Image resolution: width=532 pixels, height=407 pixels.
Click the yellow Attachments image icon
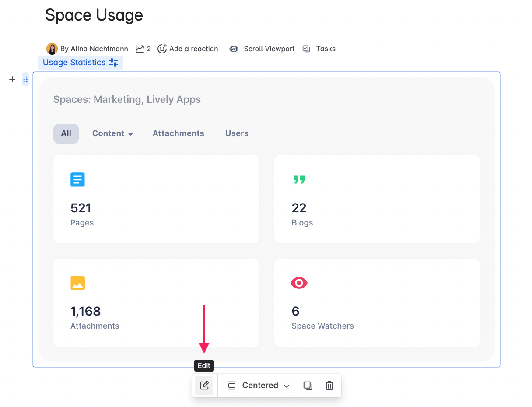point(77,283)
